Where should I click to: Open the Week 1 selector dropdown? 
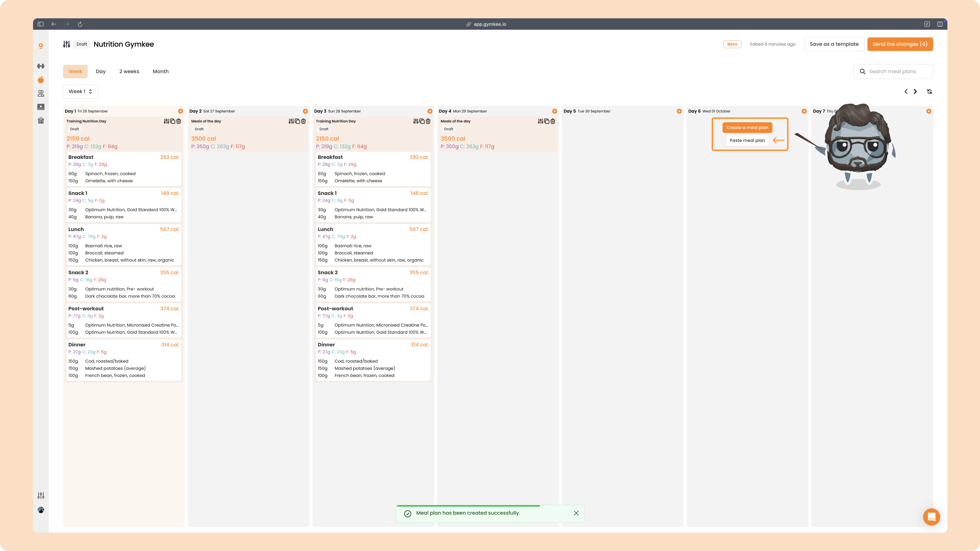tap(80, 91)
